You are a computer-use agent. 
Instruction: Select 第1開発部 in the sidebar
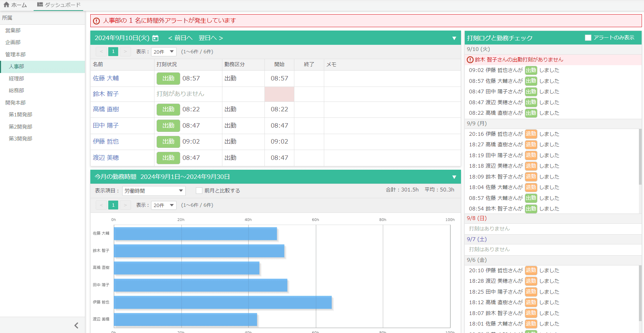20,114
